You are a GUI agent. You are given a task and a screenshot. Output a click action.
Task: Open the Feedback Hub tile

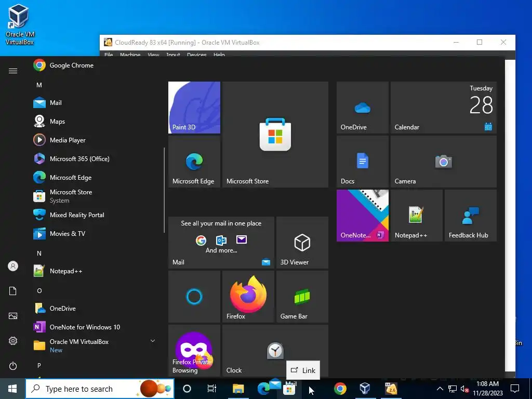471,216
